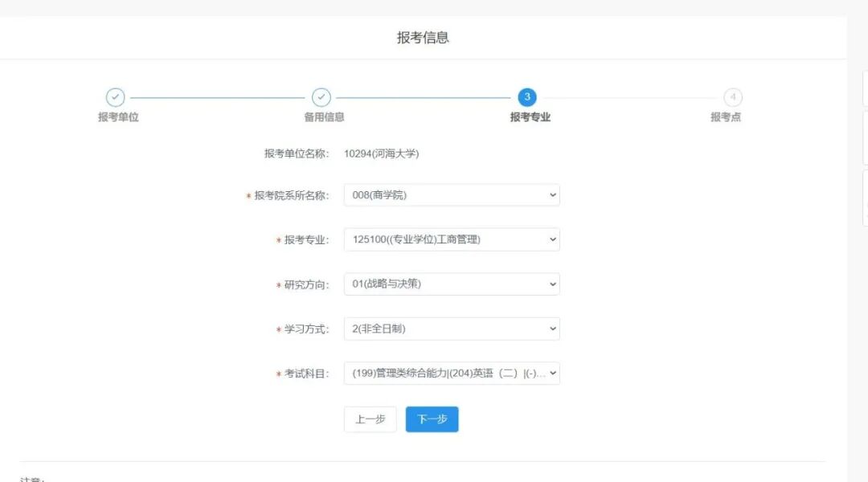Open the 考试科目 selection dropdown

(452, 373)
